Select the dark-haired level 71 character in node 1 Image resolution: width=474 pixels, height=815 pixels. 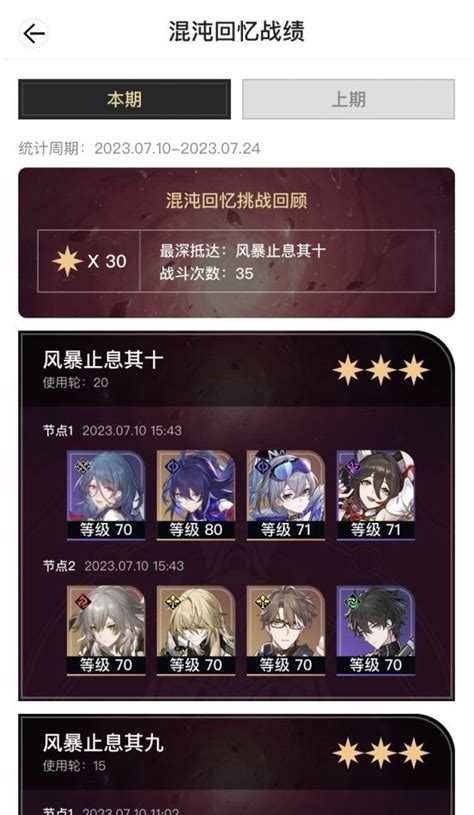tap(376, 495)
